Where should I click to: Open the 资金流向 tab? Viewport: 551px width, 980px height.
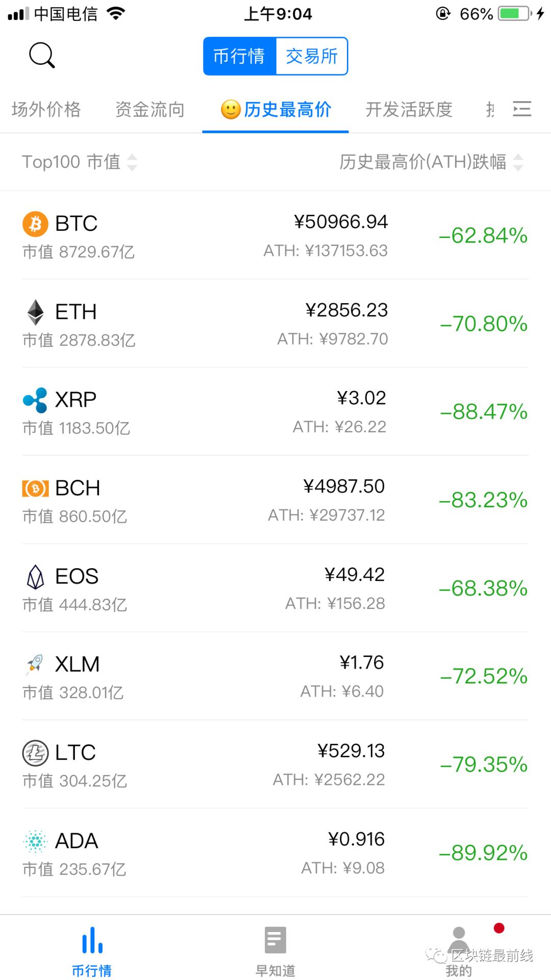click(x=150, y=109)
